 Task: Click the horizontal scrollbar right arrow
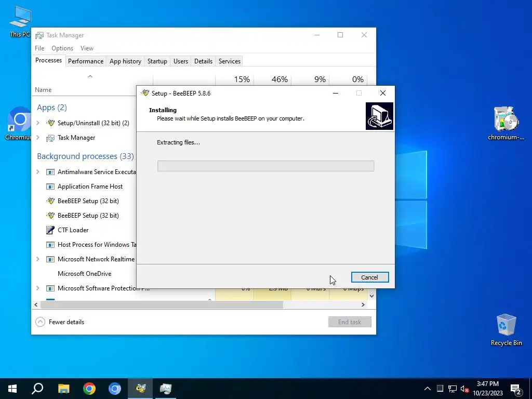(363, 304)
